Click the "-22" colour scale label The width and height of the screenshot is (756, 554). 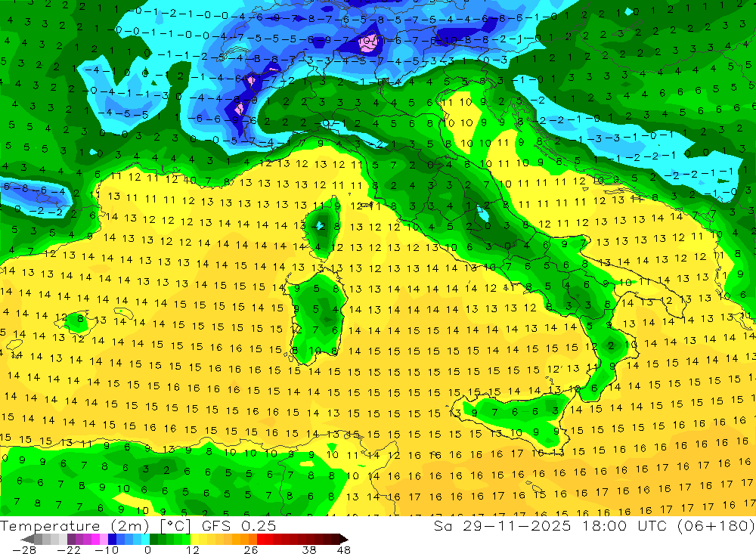(x=69, y=549)
